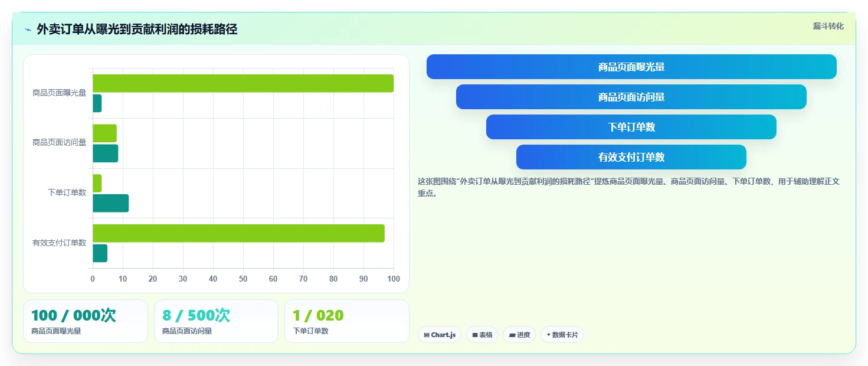
Task: Click the Chart.js tag chip
Action: (x=440, y=335)
